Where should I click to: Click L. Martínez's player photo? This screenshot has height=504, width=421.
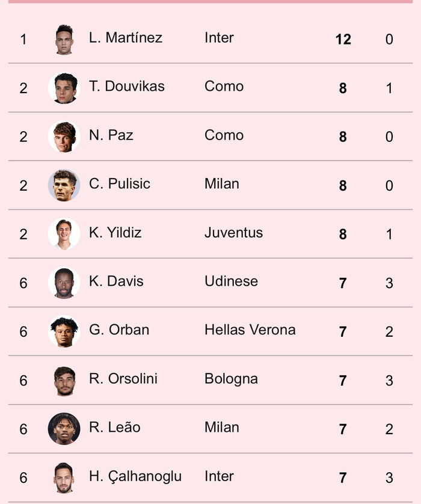click(x=64, y=39)
